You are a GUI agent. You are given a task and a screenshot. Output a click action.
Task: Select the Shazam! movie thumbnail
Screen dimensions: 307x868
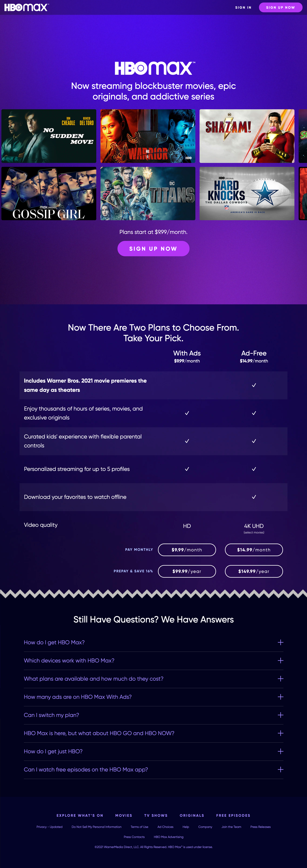[x=247, y=136]
